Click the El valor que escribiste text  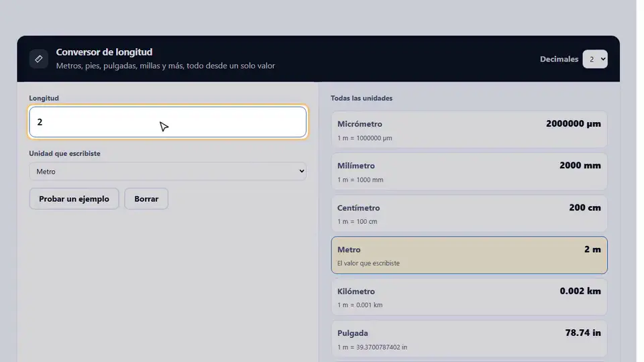368,263
